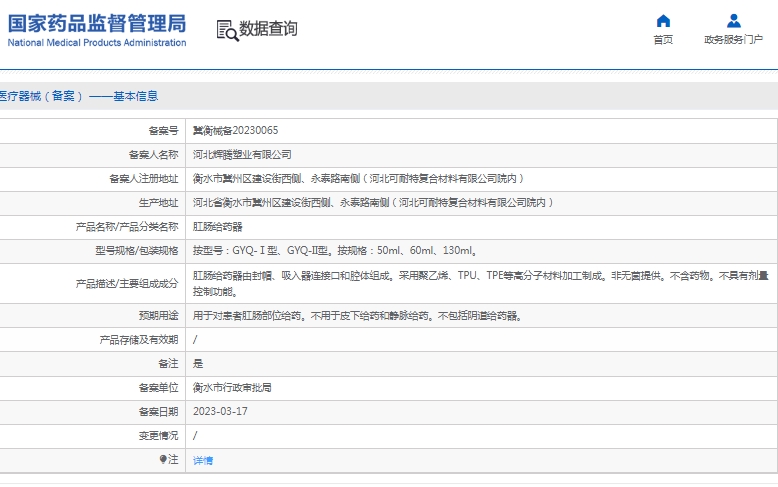Click the 备案号 label cell
The image size is (778, 487).
coord(92,130)
